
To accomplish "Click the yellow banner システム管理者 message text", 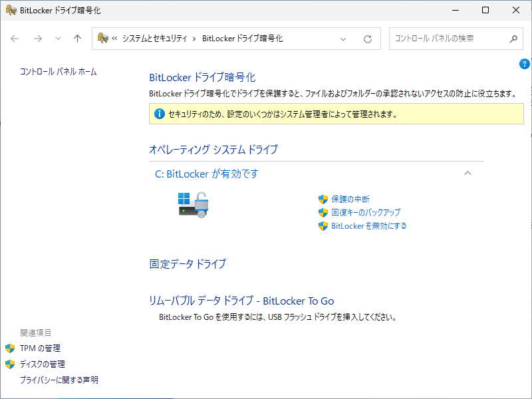I will pyautogui.click(x=283, y=114).
